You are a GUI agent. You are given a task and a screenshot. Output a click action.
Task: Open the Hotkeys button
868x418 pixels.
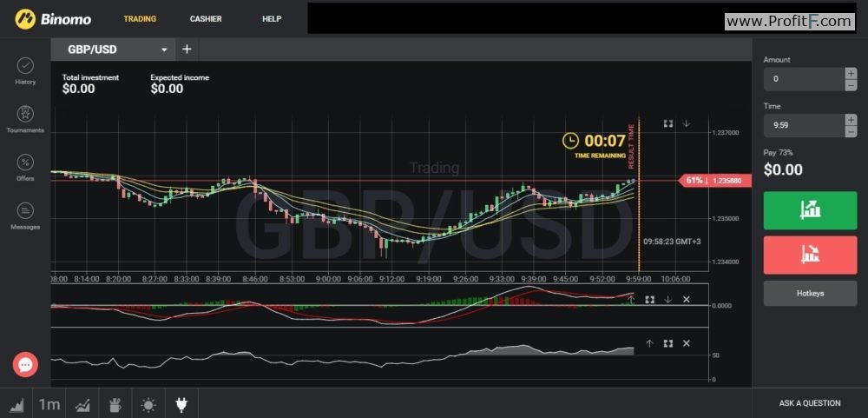tap(811, 293)
